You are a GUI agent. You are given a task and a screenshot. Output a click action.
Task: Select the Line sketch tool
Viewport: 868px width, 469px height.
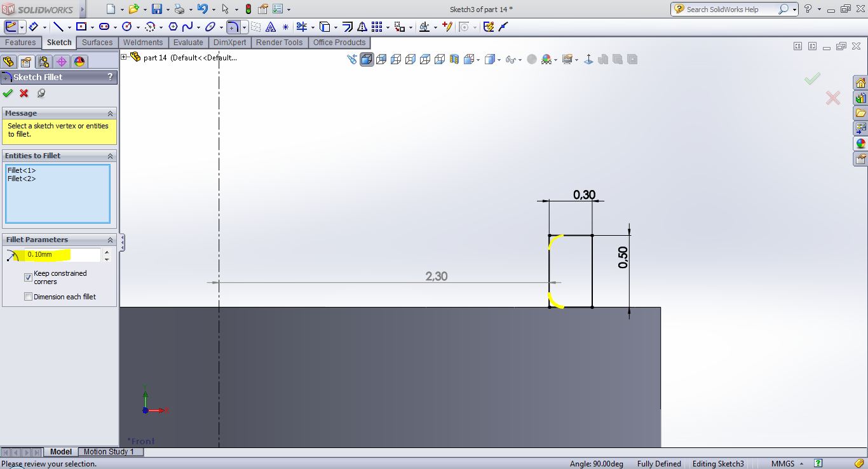coord(58,27)
